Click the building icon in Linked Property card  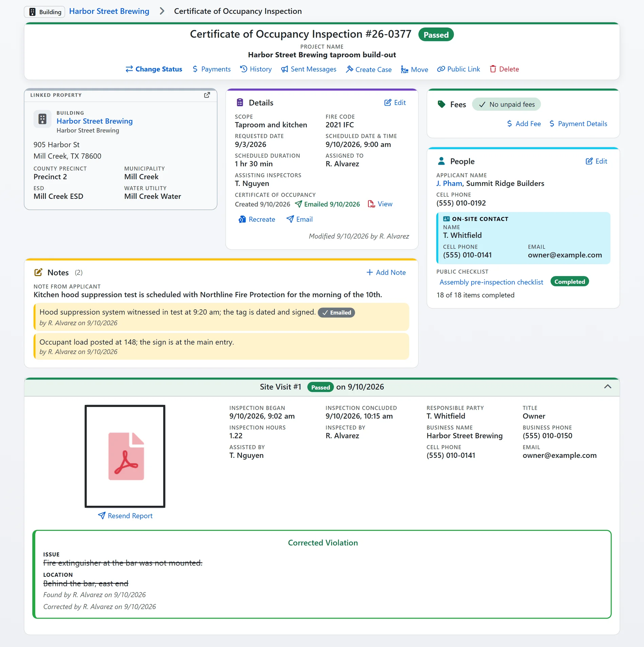tap(42, 119)
